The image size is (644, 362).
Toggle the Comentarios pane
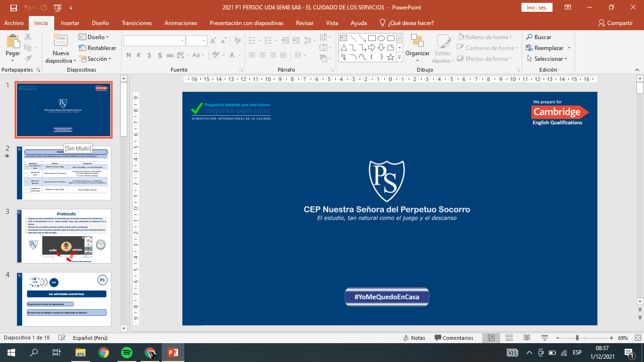pyautogui.click(x=454, y=338)
